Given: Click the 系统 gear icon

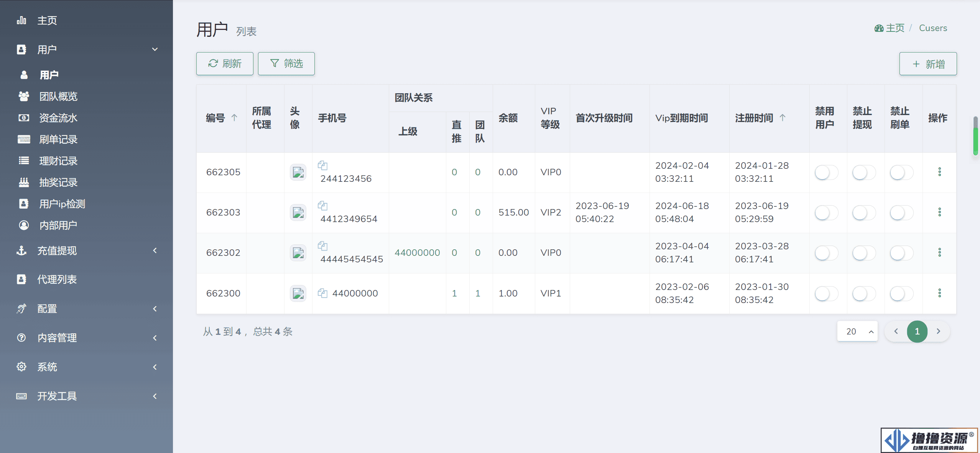Looking at the screenshot, I should click(x=21, y=367).
